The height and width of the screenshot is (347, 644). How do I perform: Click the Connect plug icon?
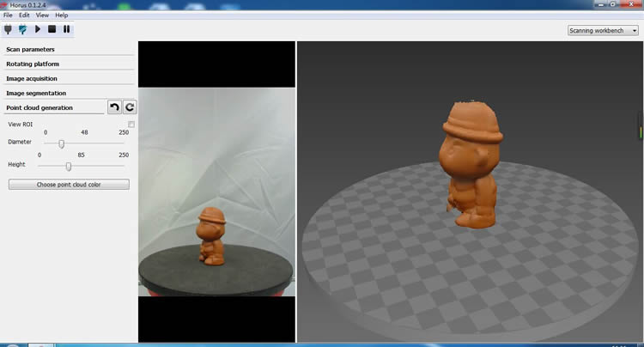coord(9,29)
